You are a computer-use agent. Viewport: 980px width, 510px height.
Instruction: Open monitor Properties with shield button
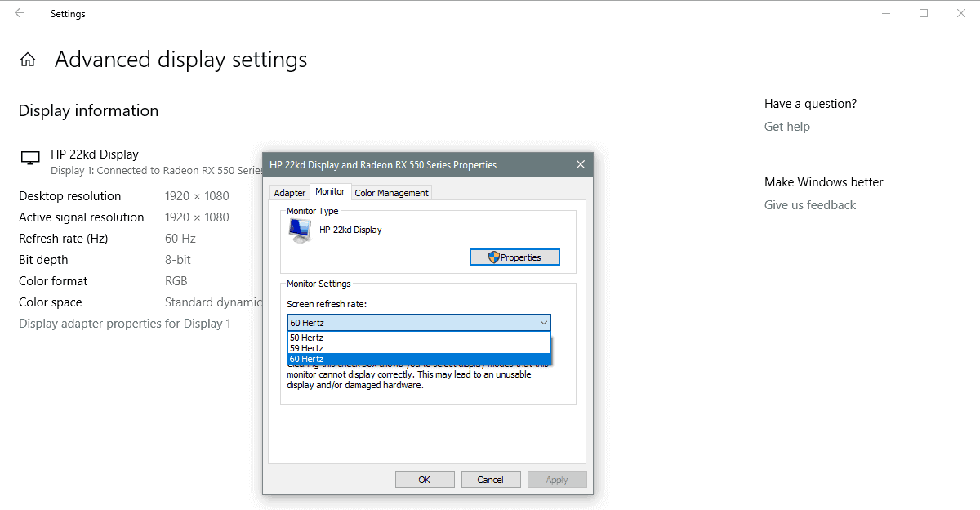pos(514,257)
